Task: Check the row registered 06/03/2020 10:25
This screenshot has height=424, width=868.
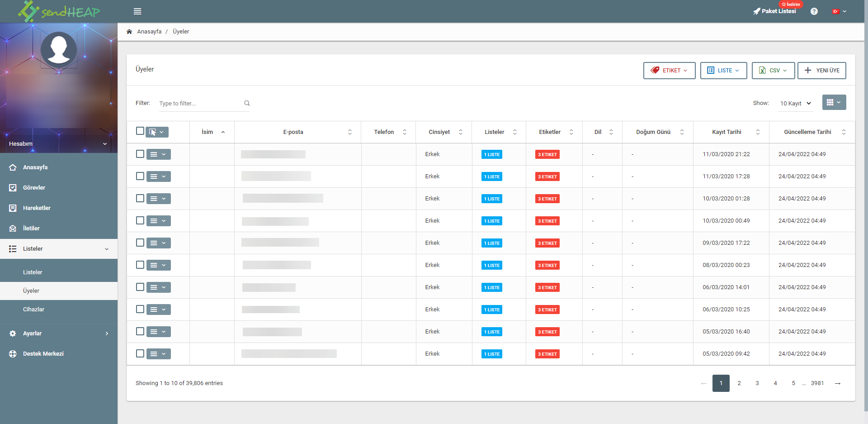Action: pyautogui.click(x=140, y=309)
